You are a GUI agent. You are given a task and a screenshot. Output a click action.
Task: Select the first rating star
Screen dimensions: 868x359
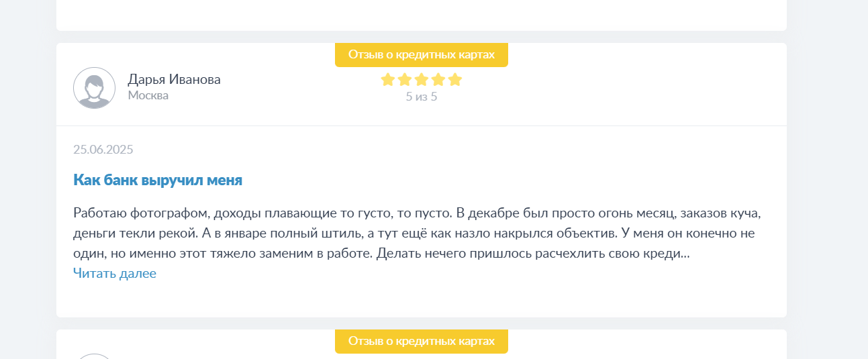click(387, 80)
